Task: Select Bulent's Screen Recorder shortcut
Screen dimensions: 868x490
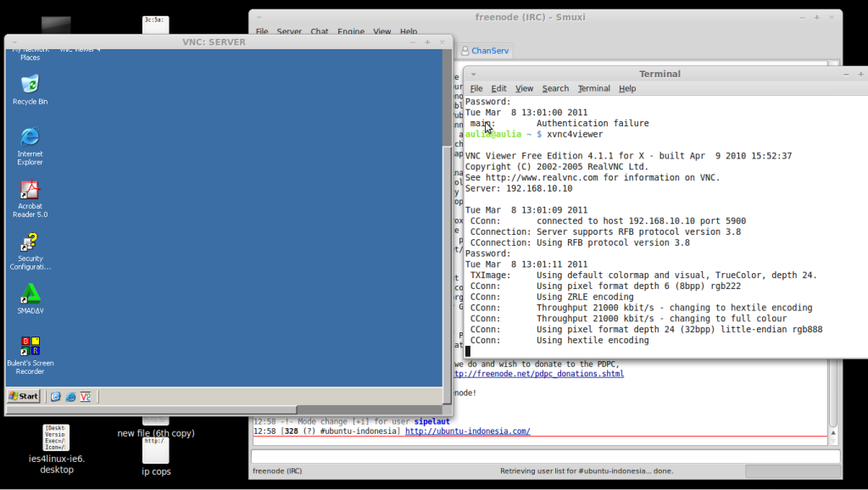Action: coord(30,355)
